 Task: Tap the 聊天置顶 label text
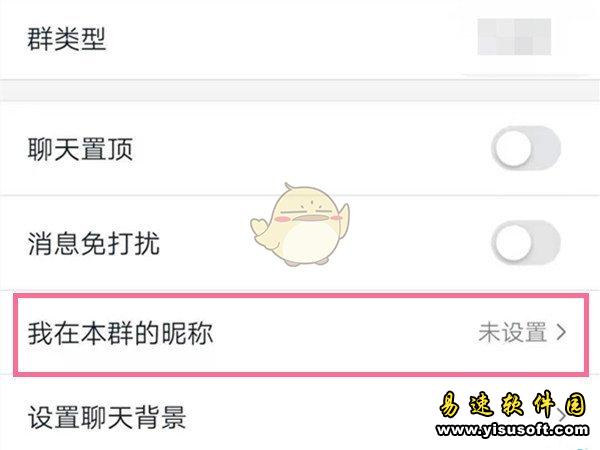coord(80,149)
